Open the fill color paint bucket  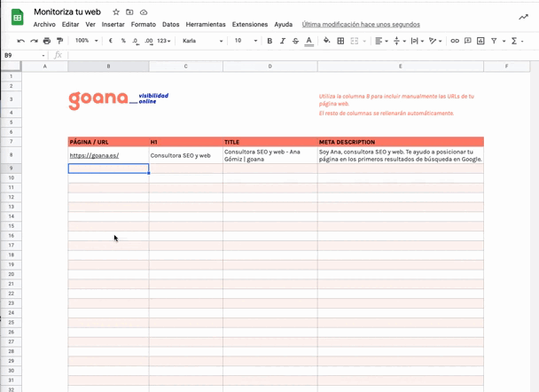click(x=326, y=41)
